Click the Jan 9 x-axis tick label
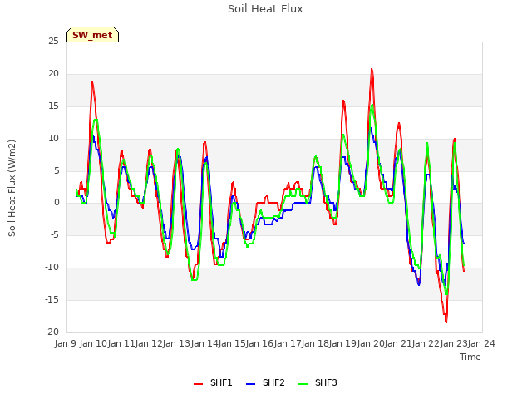 click(65, 343)
